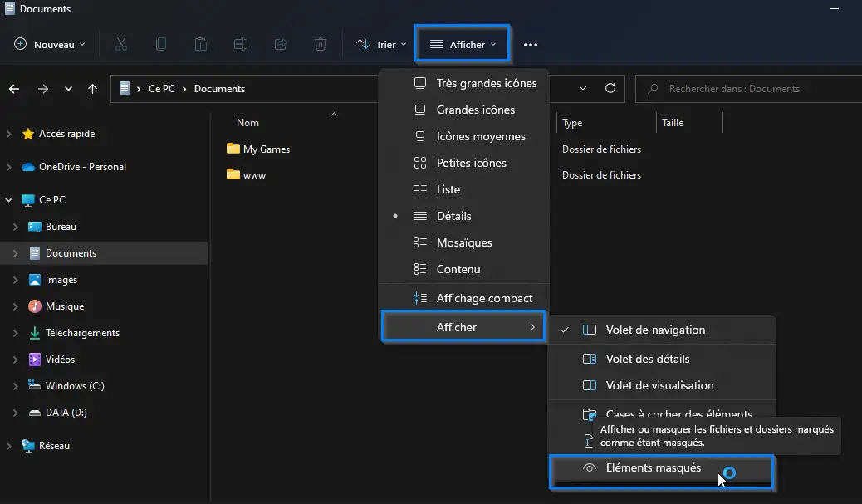Click the Delete trash icon

point(321,45)
